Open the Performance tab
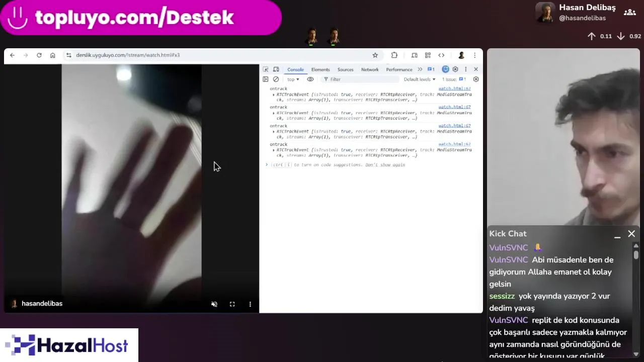The image size is (644, 362). pos(399,69)
